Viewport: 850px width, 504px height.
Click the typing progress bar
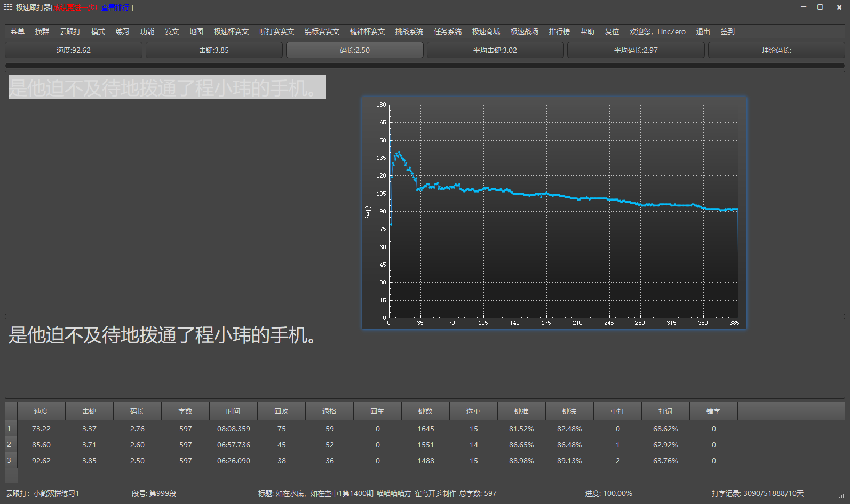point(425,66)
